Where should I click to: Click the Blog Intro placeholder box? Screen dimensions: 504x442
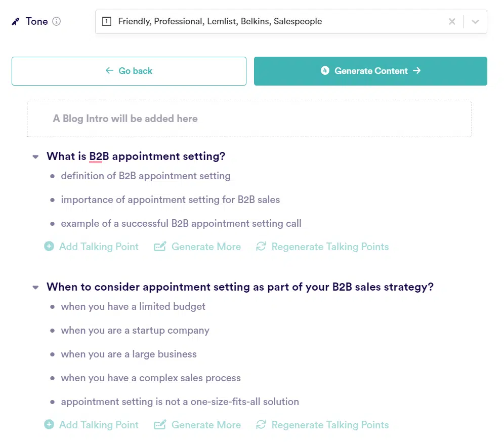pyautogui.click(x=249, y=119)
